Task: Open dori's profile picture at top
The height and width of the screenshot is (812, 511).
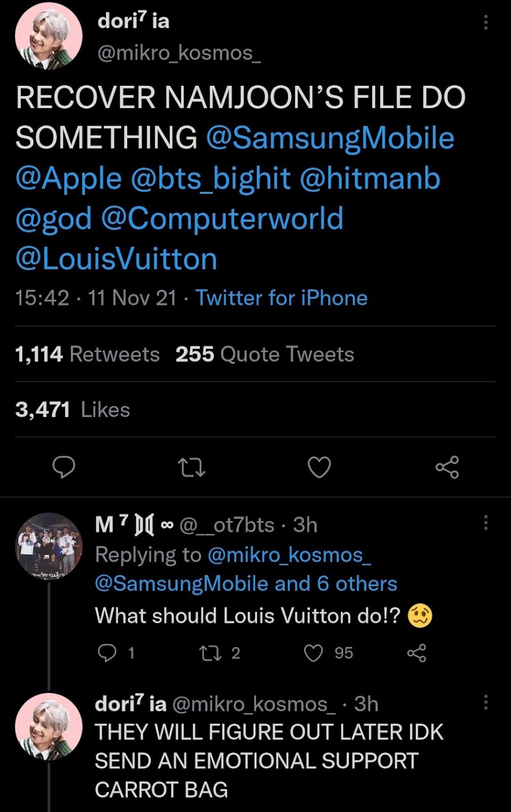Action: tap(48, 36)
